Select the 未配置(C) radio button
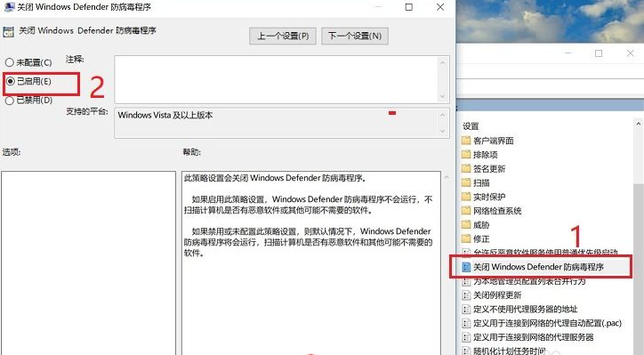Image resolution: width=644 pixels, height=355 pixels. 10,62
